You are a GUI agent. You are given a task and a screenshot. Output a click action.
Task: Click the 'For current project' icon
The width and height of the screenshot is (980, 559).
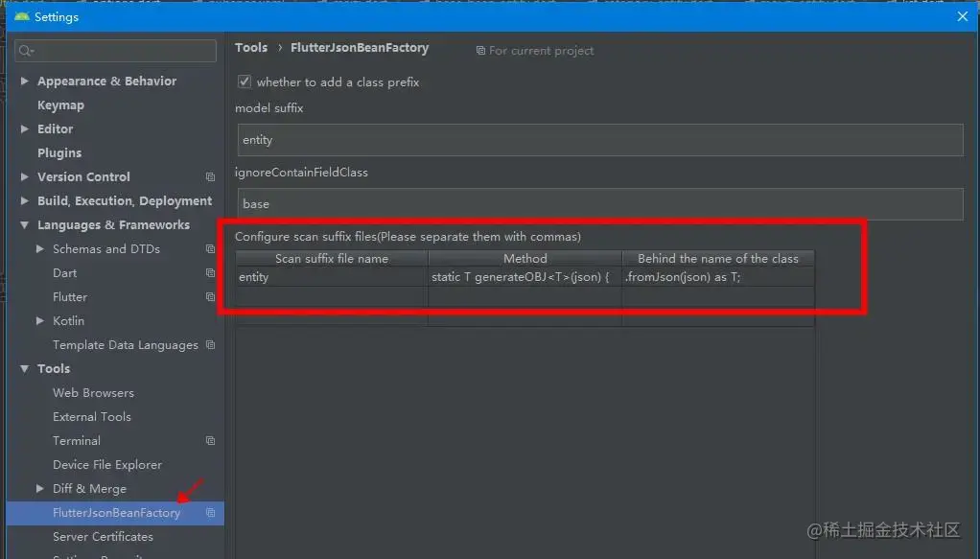click(x=480, y=51)
